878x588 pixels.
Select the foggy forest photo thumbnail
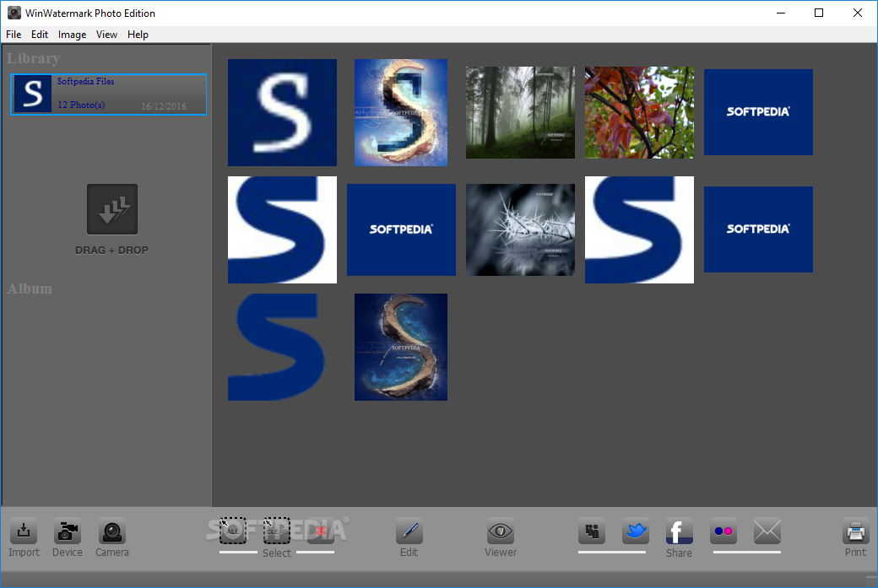click(520, 112)
